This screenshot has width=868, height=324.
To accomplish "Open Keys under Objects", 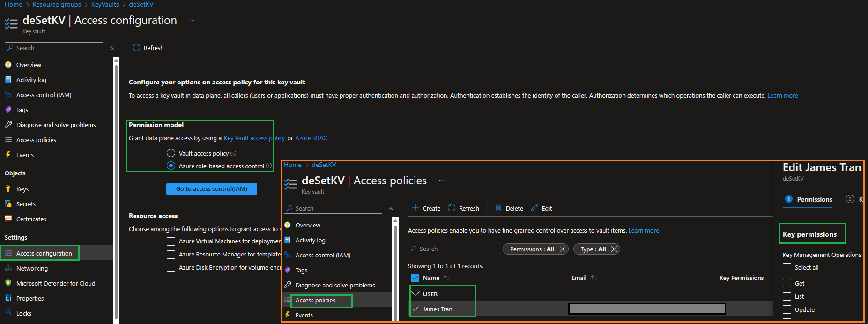I will [x=22, y=189].
